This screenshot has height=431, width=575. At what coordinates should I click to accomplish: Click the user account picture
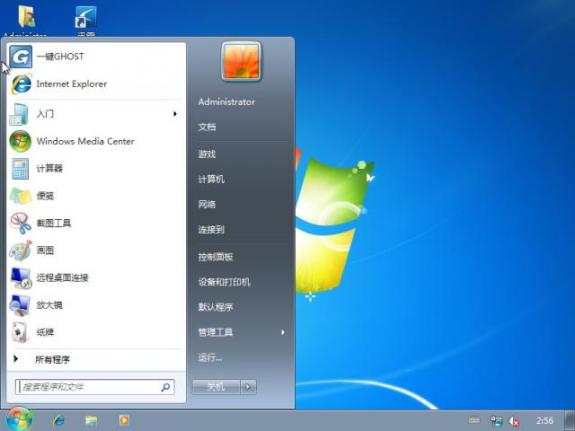click(241, 61)
